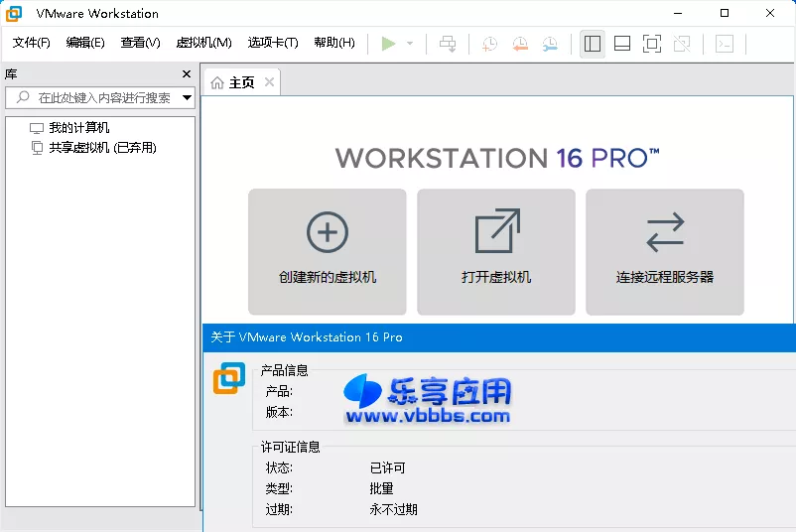Close the 库 library panel
Screen dimensions: 796x532
pos(187,74)
